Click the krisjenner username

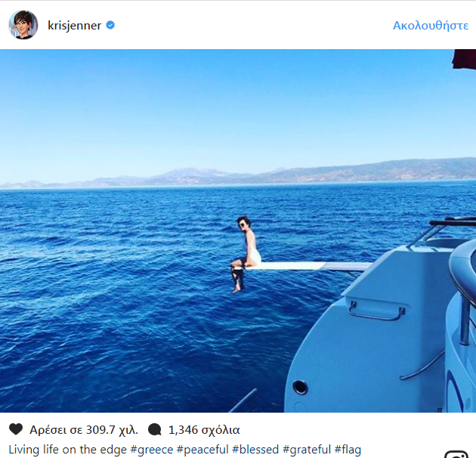[x=74, y=26]
